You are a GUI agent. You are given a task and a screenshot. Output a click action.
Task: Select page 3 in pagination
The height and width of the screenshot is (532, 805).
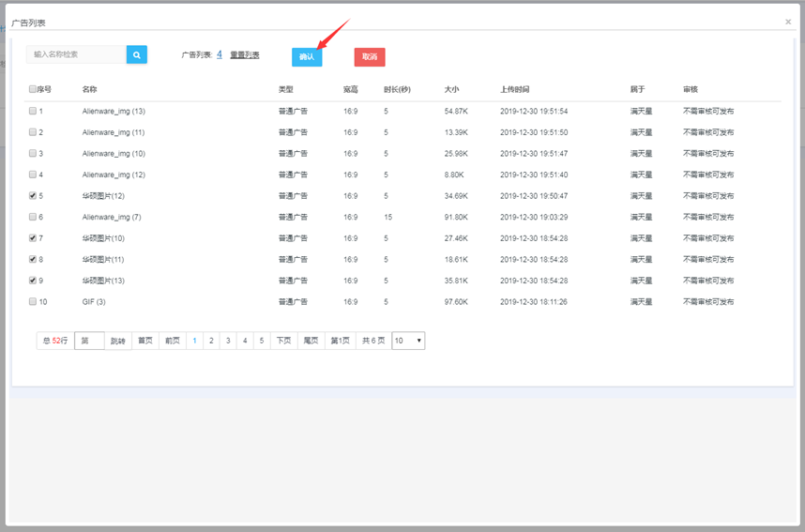tap(228, 341)
